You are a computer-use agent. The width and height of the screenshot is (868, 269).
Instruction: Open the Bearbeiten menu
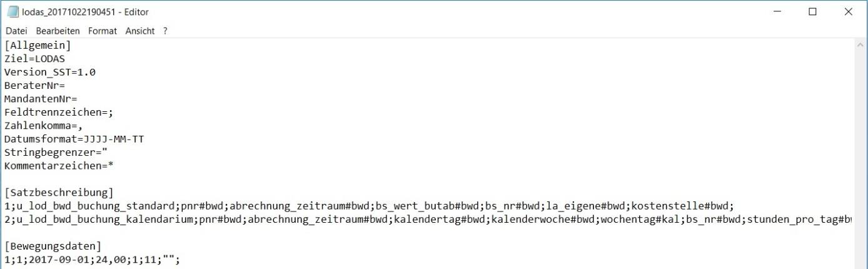(x=58, y=31)
